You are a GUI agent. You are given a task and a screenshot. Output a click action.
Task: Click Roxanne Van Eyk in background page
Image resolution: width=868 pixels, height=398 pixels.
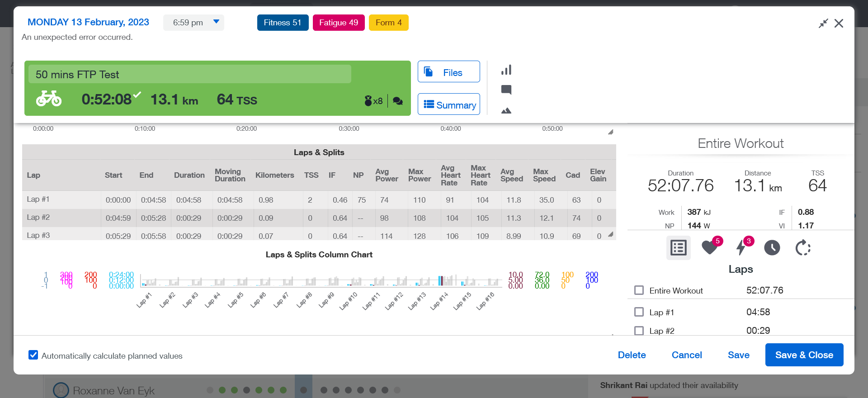[x=113, y=390]
